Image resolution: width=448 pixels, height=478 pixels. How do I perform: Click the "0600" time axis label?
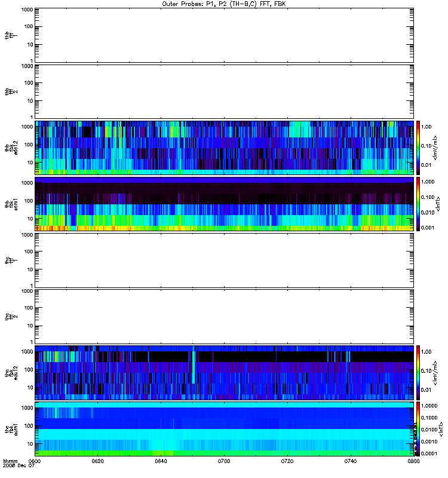[x=35, y=461]
